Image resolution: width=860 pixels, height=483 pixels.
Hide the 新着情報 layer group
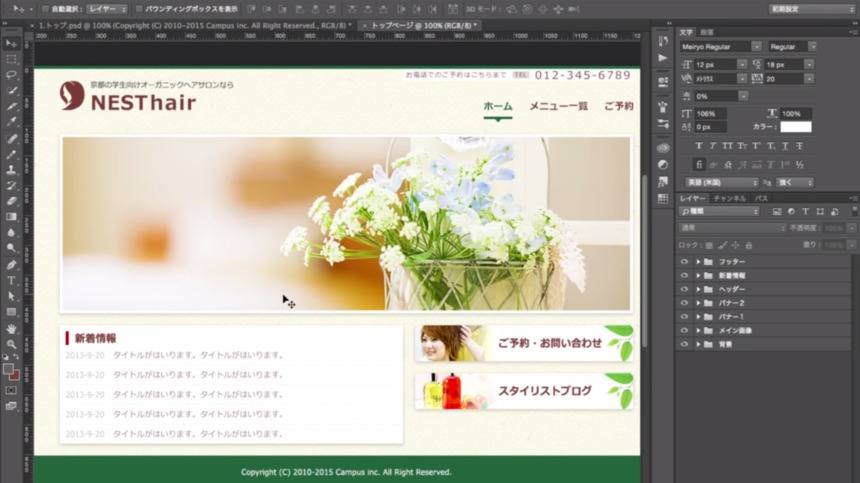684,276
